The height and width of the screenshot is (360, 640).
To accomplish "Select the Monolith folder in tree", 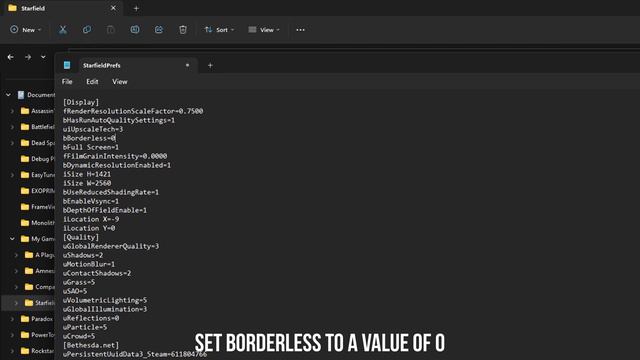I will [38, 223].
